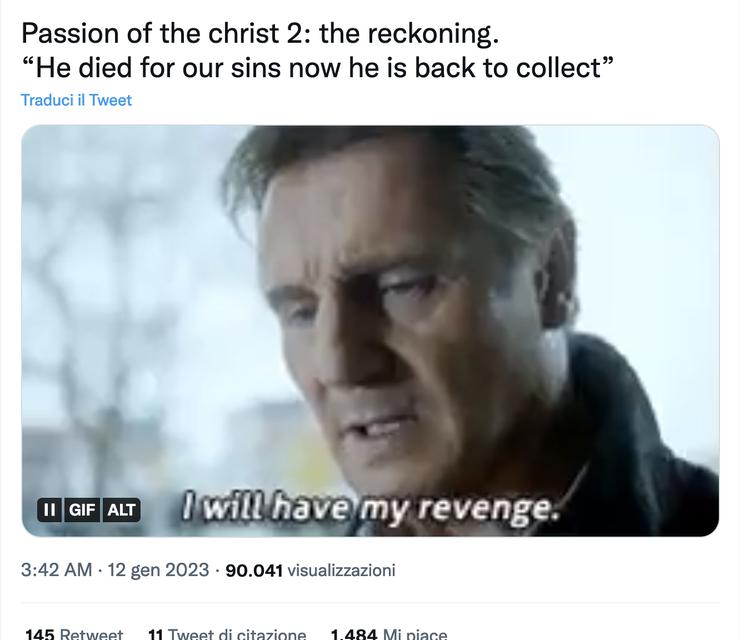The image size is (740, 640).
Task: Click the number 145 beside Retweet
Action: coord(39,634)
